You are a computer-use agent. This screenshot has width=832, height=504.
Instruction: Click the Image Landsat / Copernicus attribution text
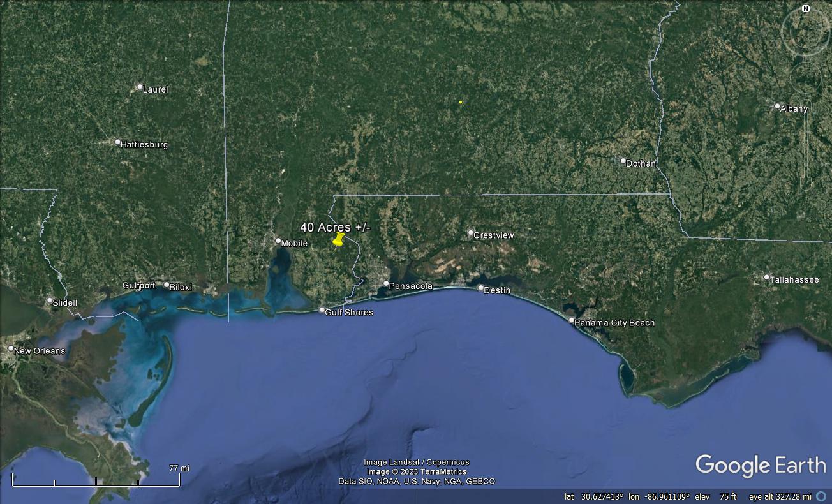pos(416,463)
